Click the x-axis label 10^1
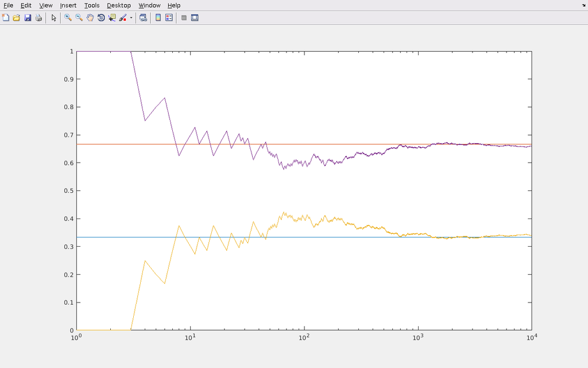This screenshot has height=368, width=588. point(191,337)
